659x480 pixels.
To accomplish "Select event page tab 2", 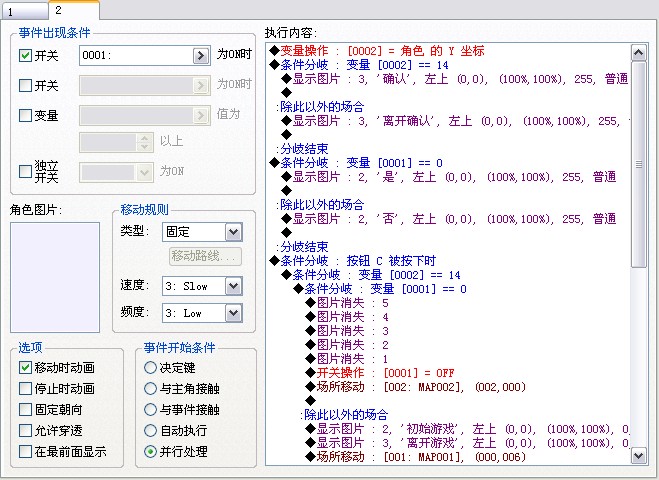I will tap(74, 10).
